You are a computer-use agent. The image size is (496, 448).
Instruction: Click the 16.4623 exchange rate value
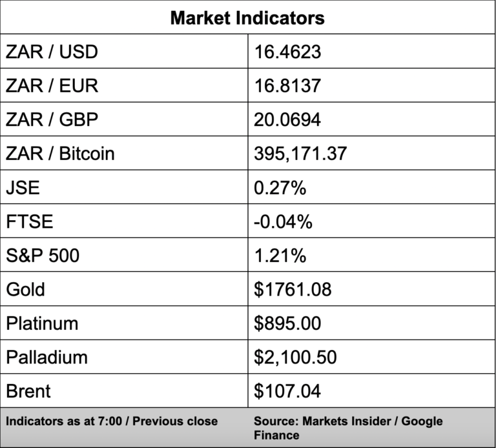(x=287, y=52)
